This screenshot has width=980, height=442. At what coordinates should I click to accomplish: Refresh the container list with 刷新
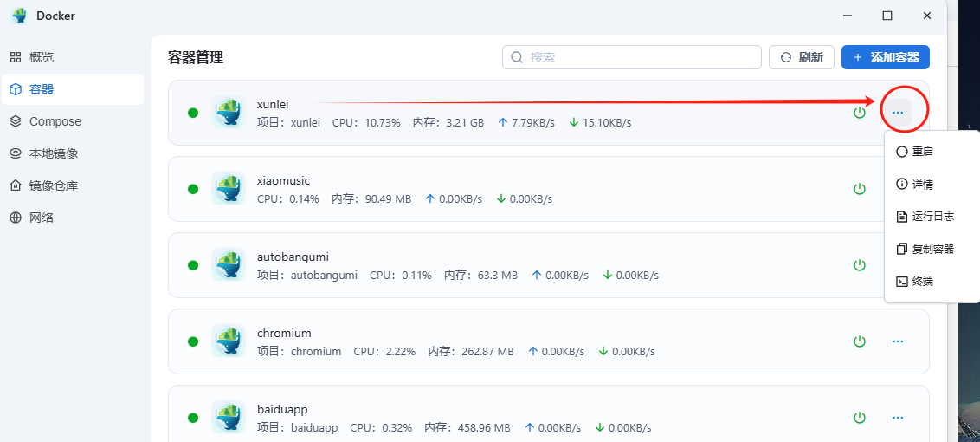(x=802, y=57)
